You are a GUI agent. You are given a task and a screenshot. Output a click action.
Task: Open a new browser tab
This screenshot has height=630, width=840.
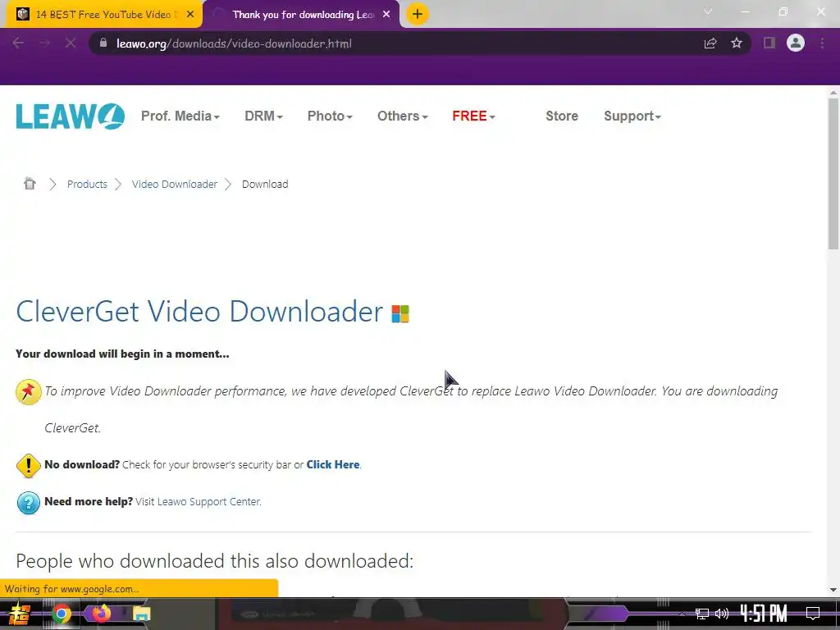coord(418,14)
